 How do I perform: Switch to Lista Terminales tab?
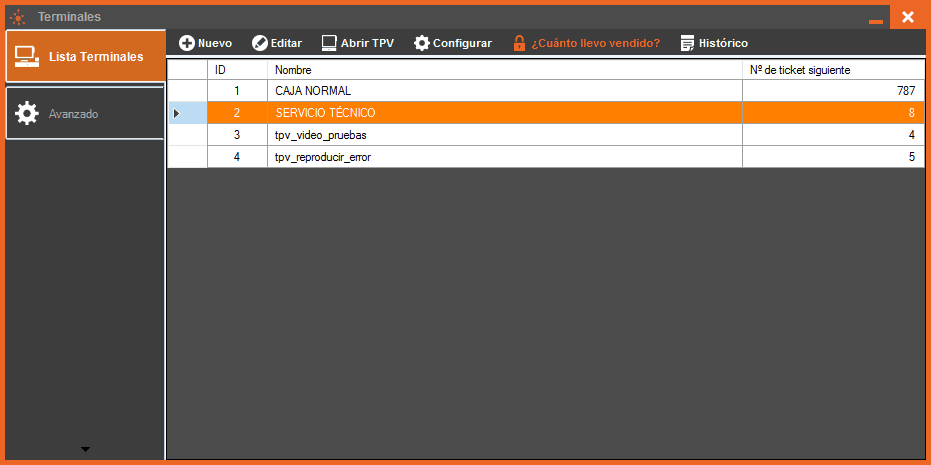click(95, 57)
